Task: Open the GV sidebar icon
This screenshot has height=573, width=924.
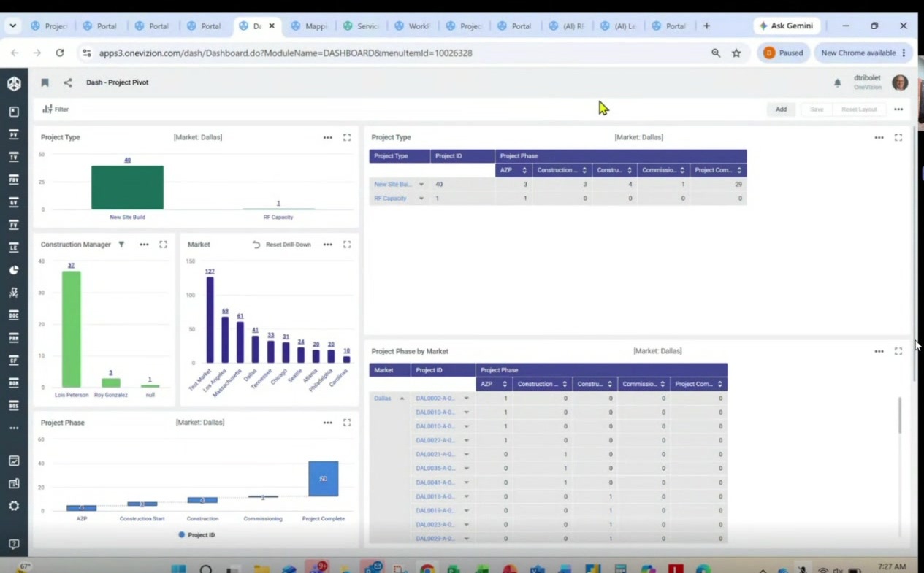Action: (x=14, y=202)
